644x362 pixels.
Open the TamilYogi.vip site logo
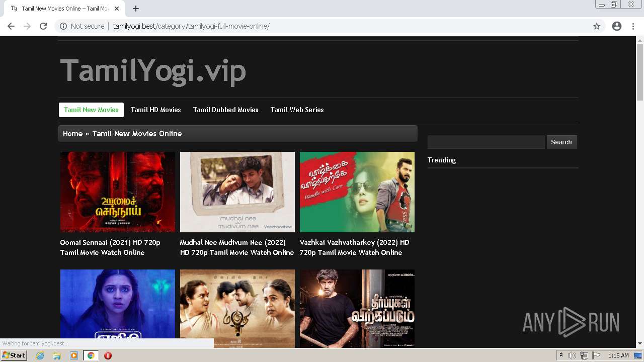[x=153, y=70]
